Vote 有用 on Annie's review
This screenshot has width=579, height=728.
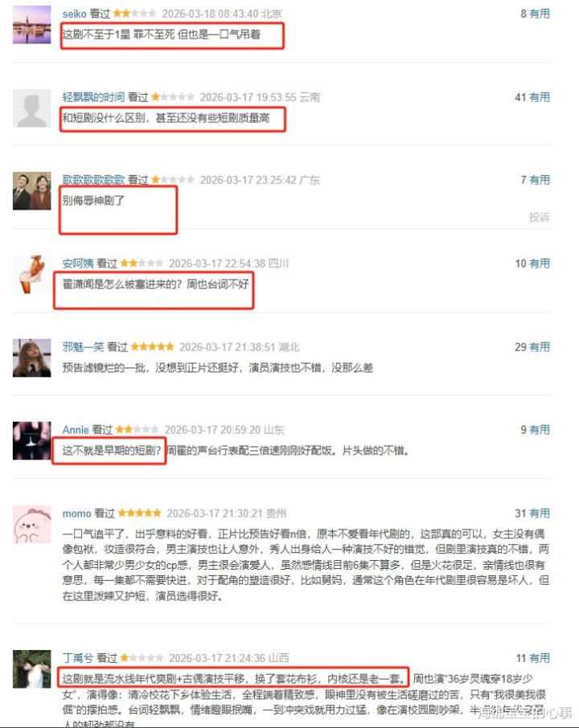pos(540,429)
